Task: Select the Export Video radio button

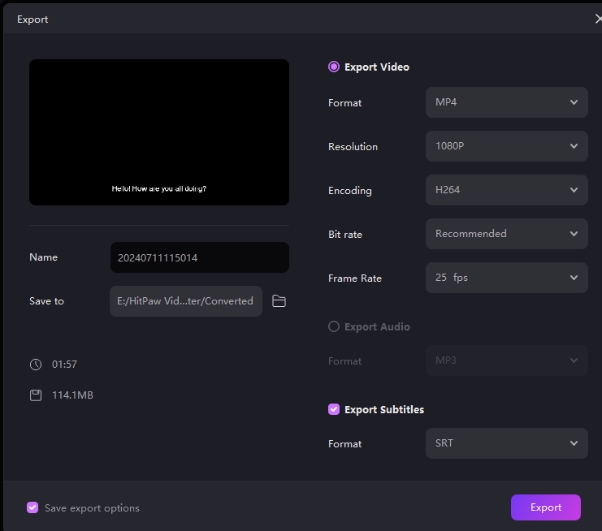Action: pyautogui.click(x=334, y=67)
